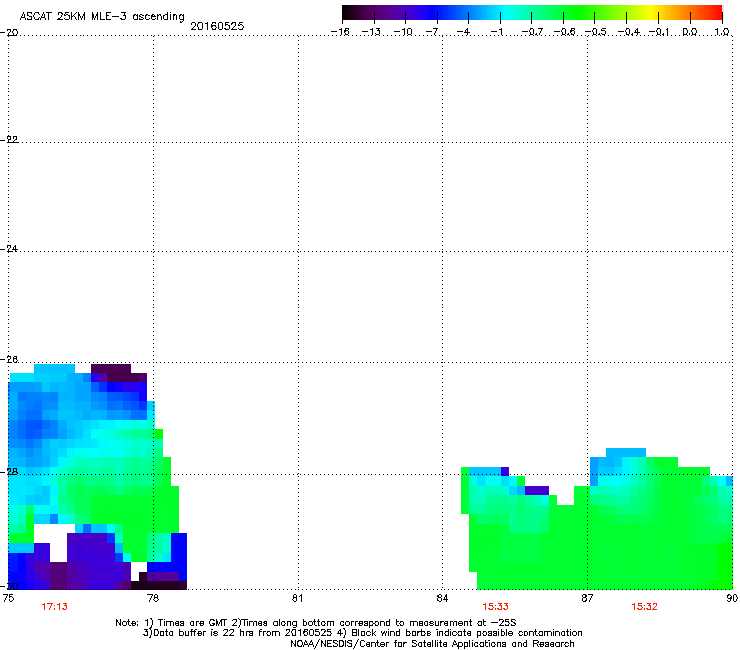Click the color scale label 1.0
This screenshot has height=650, width=740.
pyautogui.click(x=722, y=32)
